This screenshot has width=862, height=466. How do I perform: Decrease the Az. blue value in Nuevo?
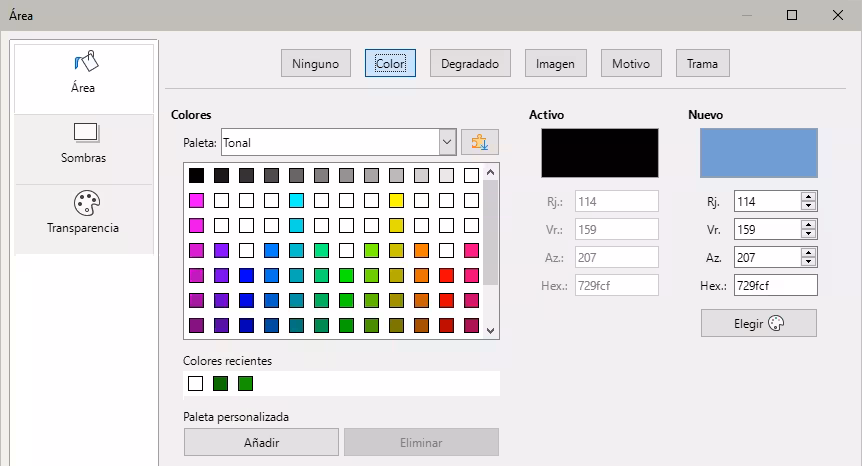click(808, 262)
